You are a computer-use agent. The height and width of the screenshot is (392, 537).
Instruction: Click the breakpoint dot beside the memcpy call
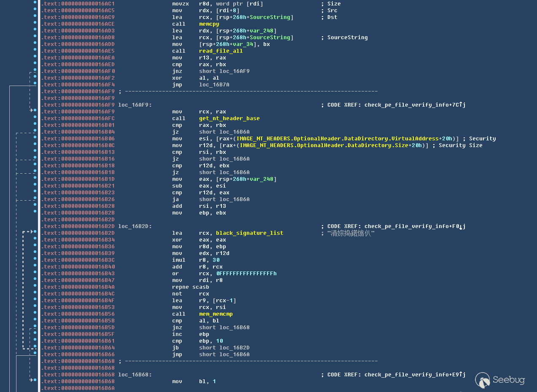pos(35,24)
